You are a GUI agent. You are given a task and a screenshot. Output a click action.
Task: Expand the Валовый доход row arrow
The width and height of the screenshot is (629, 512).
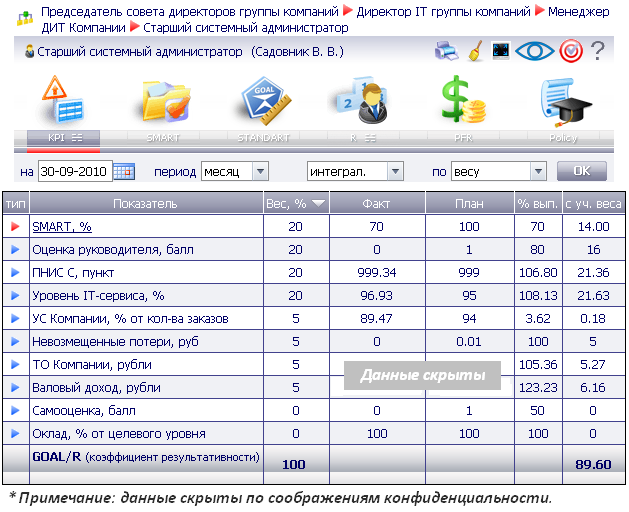pyautogui.click(x=15, y=388)
